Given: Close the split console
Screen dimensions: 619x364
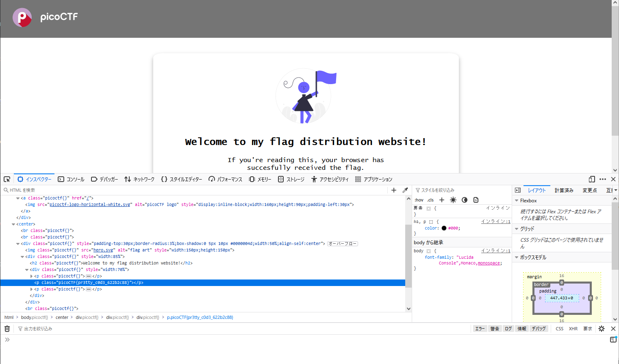Looking at the screenshot, I should pyautogui.click(x=613, y=329).
